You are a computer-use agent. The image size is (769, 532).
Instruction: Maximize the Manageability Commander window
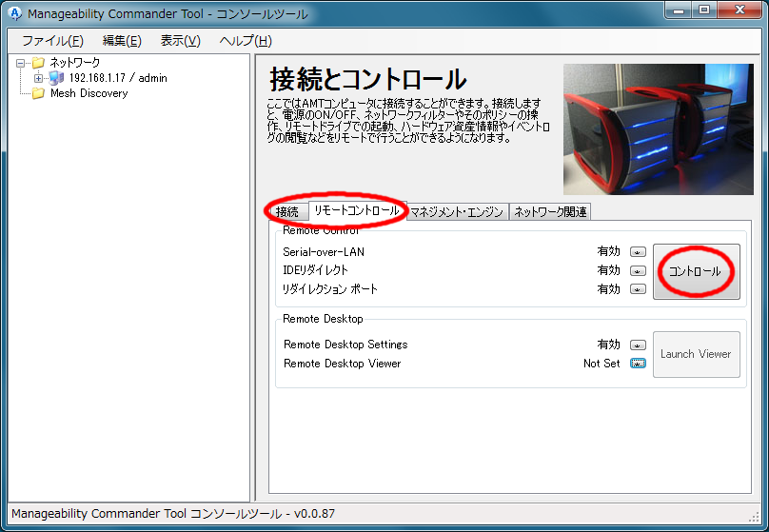704,10
